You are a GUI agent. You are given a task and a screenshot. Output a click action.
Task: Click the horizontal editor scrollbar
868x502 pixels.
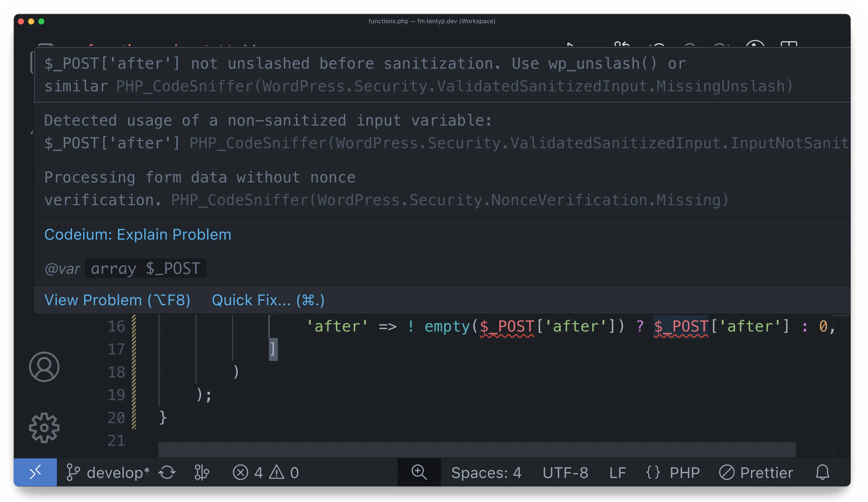pyautogui.click(x=477, y=450)
